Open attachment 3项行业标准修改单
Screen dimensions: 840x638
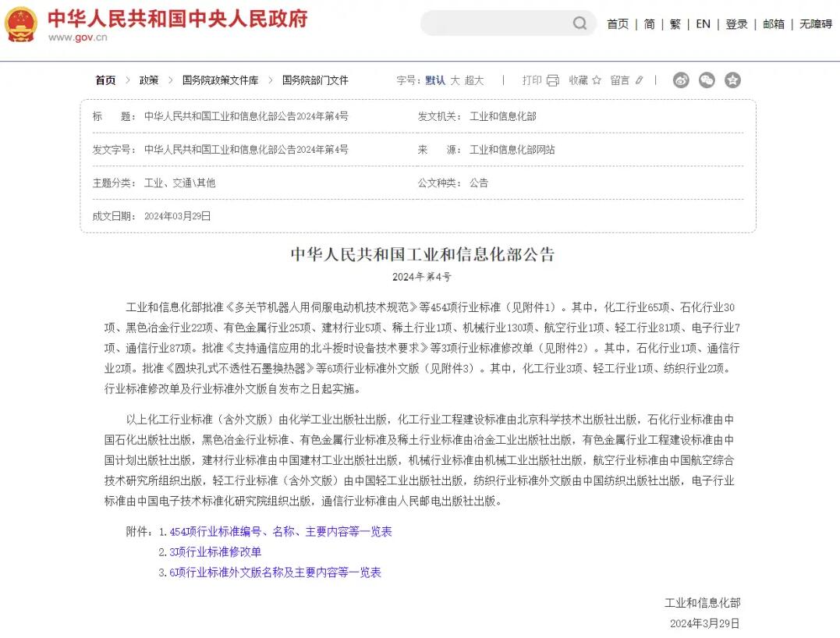pos(215,551)
